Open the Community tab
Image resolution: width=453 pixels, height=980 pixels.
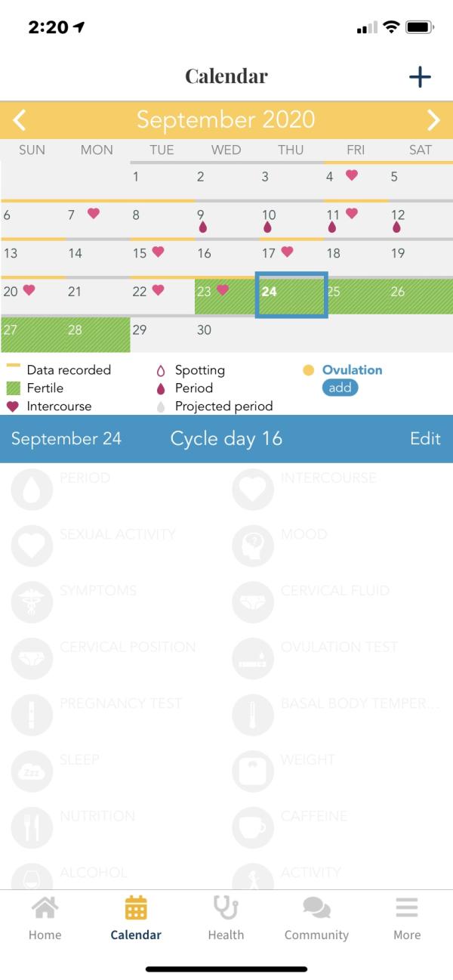click(316, 918)
